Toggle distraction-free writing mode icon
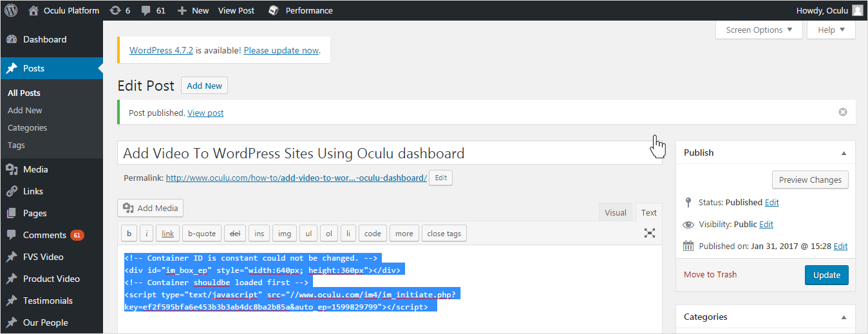 tap(650, 233)
